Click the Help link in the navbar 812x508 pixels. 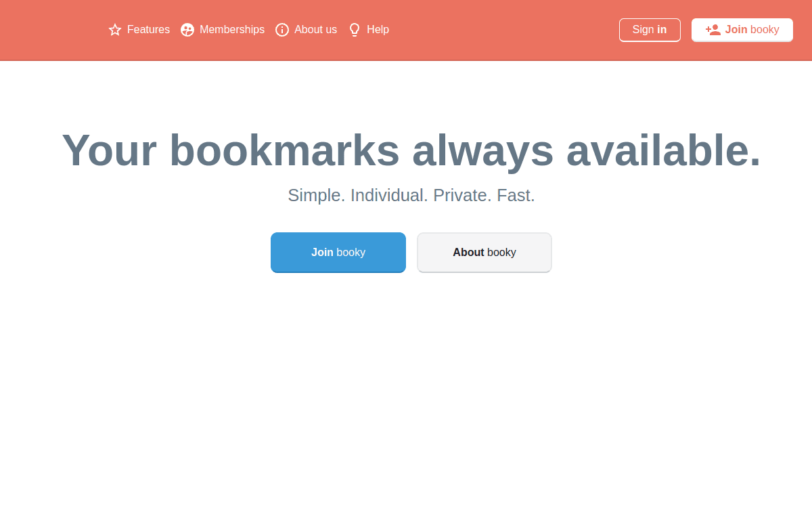point(378,30)
